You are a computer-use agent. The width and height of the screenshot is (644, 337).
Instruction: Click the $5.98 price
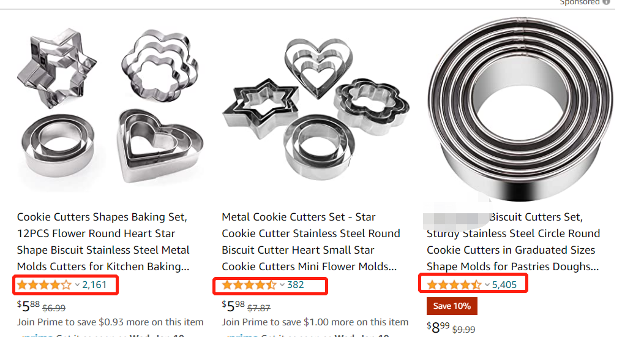click(x=233, y=306)
